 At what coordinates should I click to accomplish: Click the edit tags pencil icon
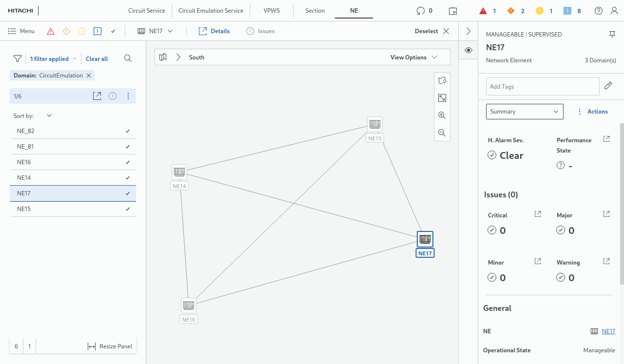608,86
